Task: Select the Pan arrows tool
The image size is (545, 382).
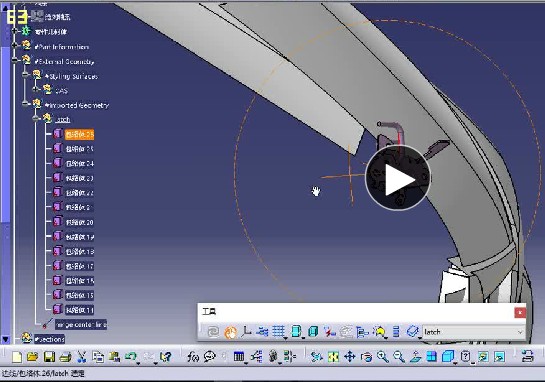Action: (350, 357)
